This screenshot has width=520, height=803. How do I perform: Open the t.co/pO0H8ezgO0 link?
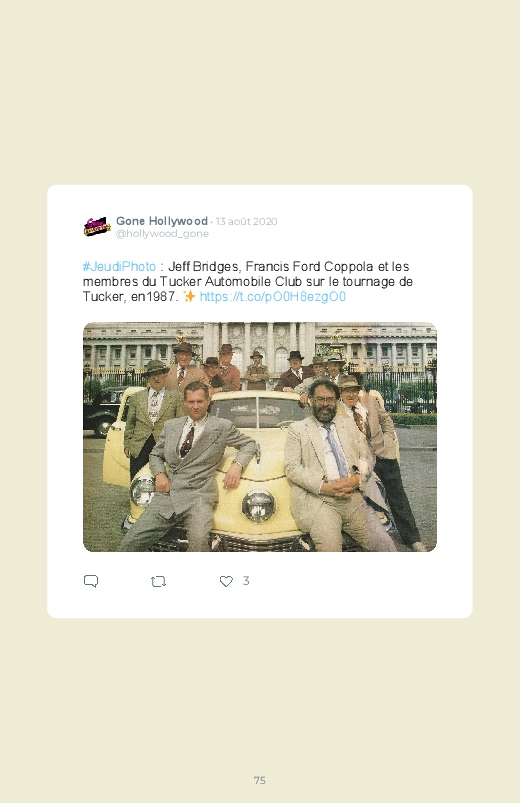[273, 297]
